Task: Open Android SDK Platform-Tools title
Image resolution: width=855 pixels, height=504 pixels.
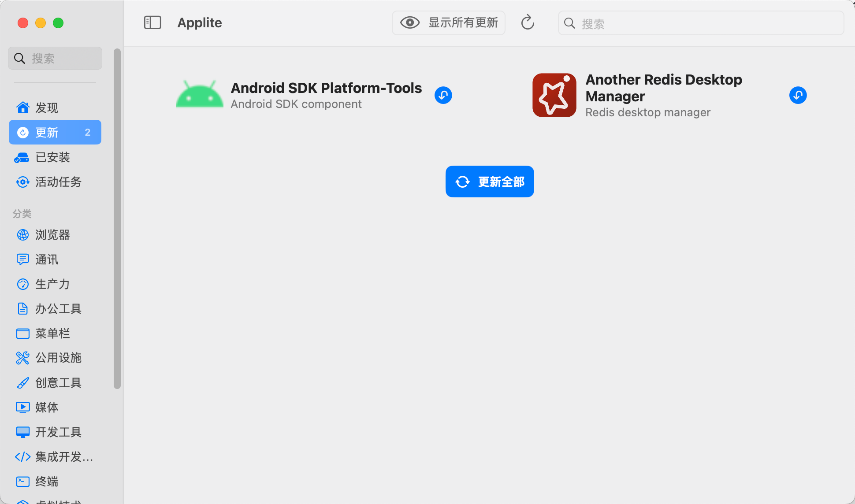Action: (x=327, y=88)
